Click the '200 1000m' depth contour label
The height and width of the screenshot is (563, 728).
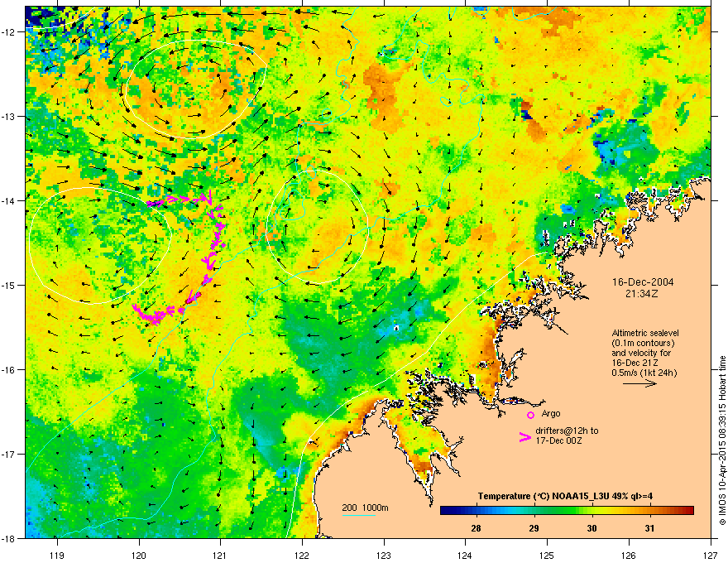click(x=366, y=508)
